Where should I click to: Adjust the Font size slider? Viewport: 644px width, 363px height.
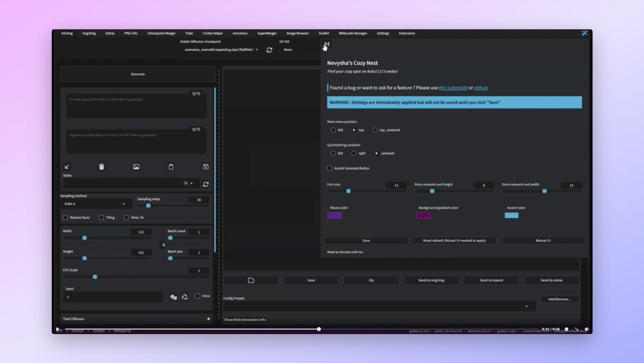coord(367,191)
